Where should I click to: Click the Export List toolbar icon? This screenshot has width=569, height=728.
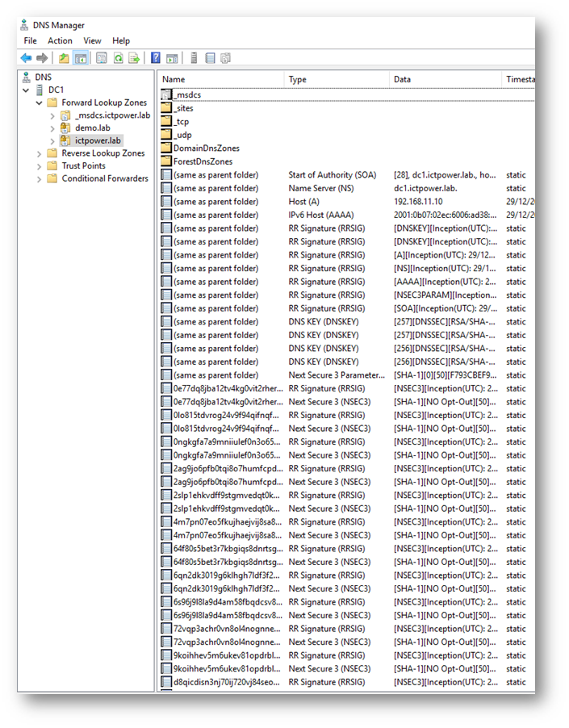134,58
